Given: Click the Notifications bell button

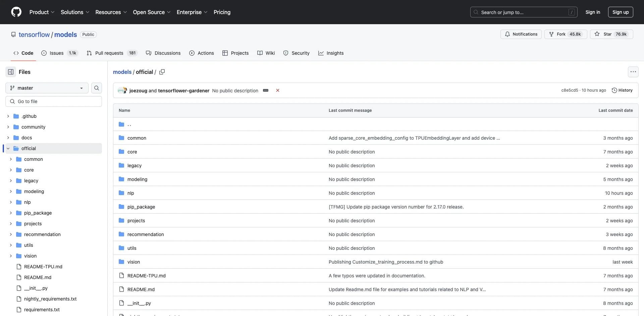Looking at the screenshot, I should (521, 34).
